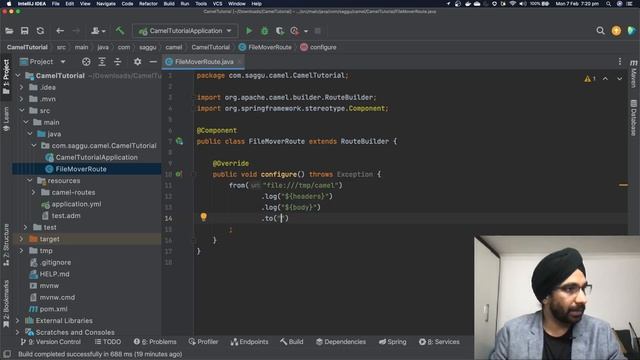Screen dimensions: 640x360
Task: Click the override gutter icon on line 10
Action: [178, 174]
